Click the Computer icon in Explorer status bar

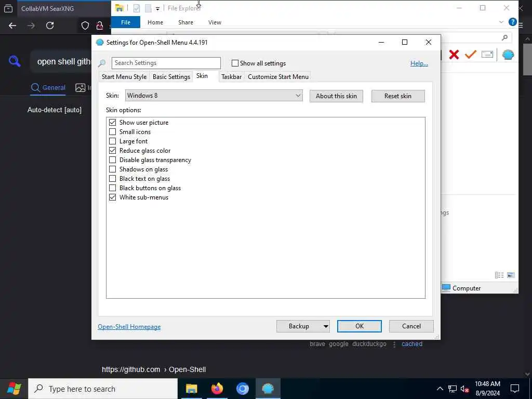pyautogui.click(x=446, y=288)
